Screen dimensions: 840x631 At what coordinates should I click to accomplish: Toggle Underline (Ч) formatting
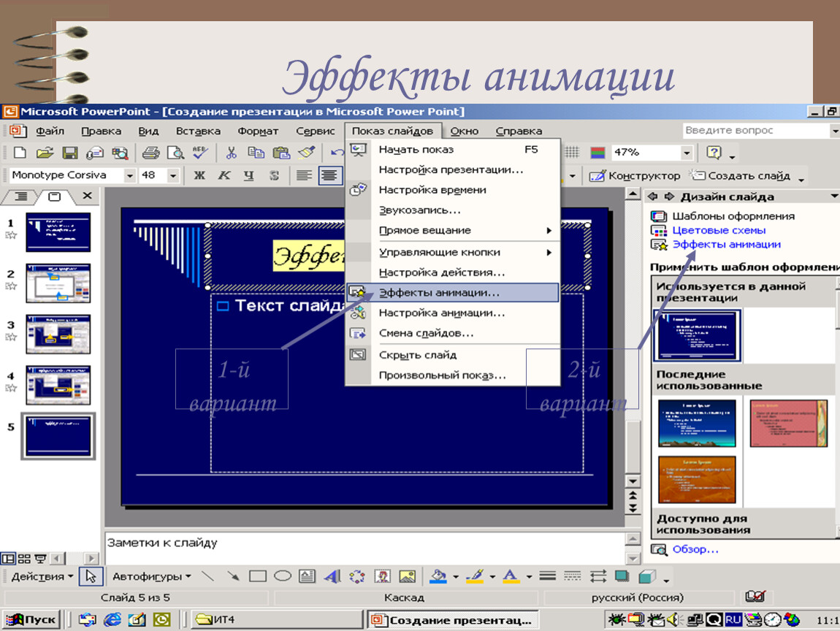(249, 175)
